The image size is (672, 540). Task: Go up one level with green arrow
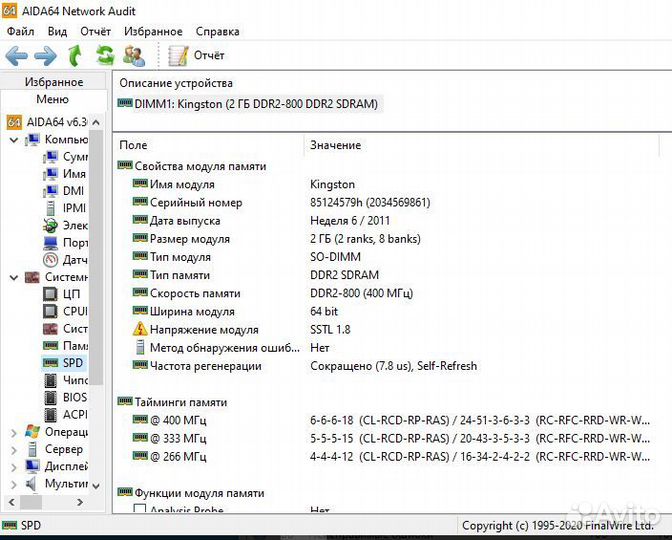pyautogui.click(x=75, y=56)
